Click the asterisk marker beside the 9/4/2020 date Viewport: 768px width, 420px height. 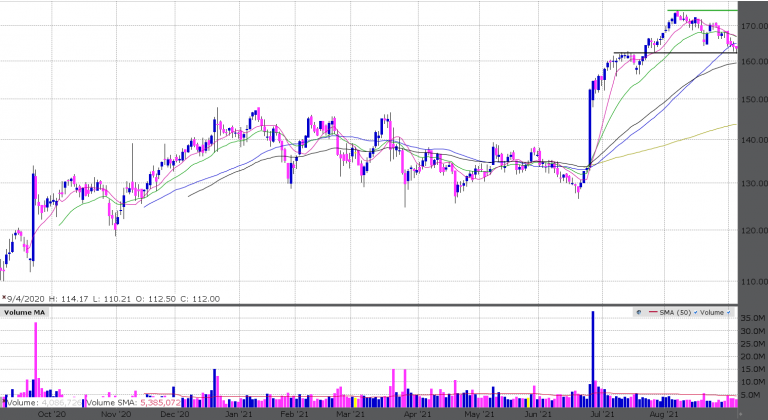[x=4, y=298]
